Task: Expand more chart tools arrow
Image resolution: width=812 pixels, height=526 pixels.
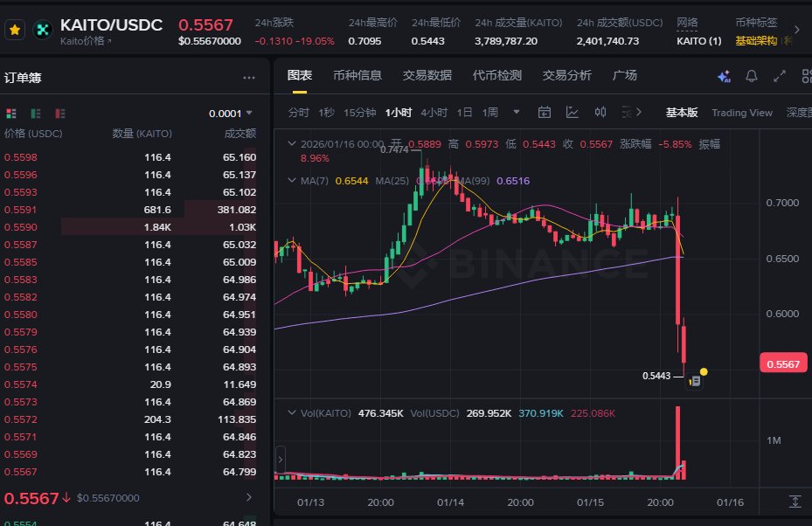Action: click(x=639, y=112)
